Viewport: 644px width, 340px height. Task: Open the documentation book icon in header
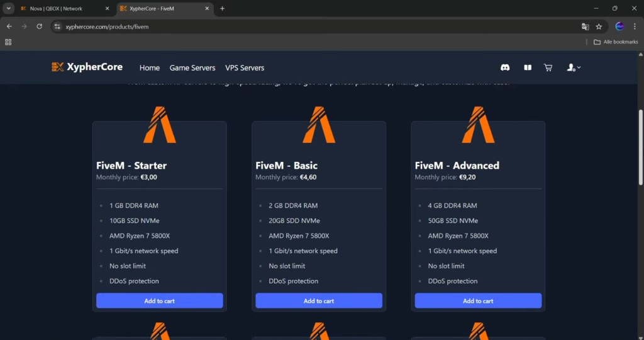(x=528, y=67)
